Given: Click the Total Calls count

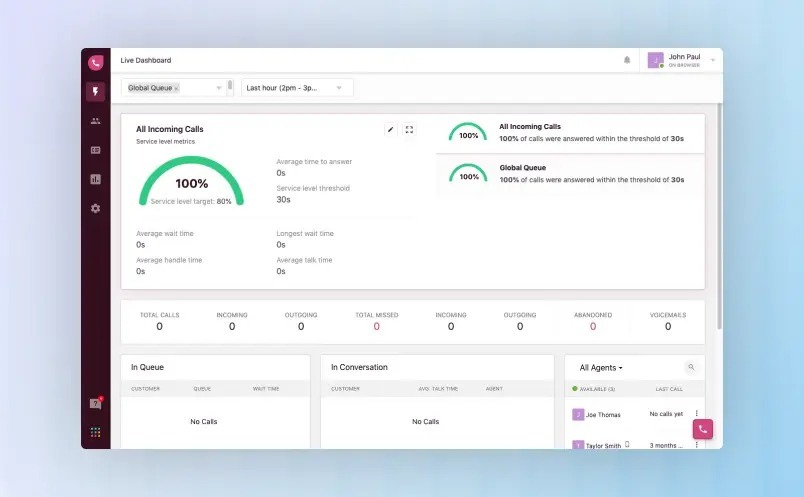Looking at the screenshot, I should tap(159, 326).
